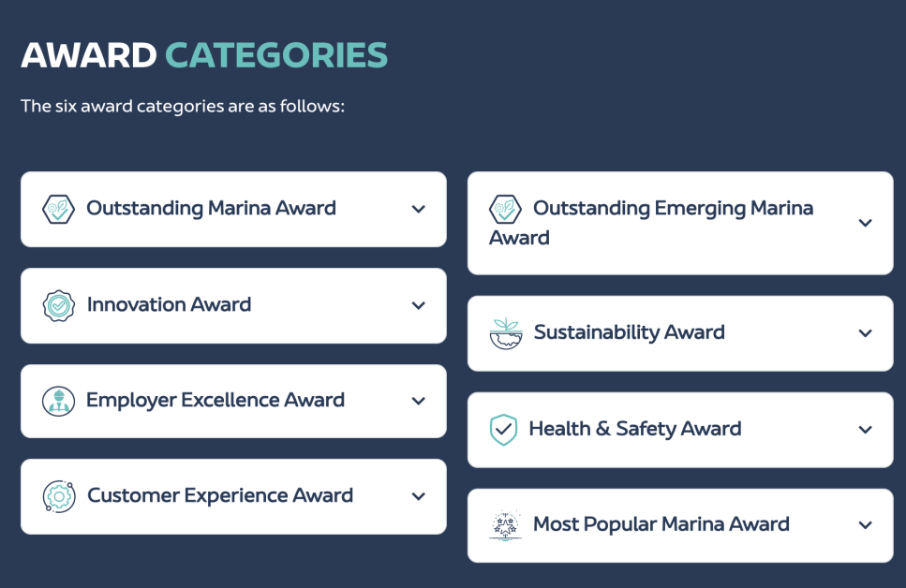Click the Customer Experience Award label
Viewport: 906px width, 588px height.
click(220, 495)
